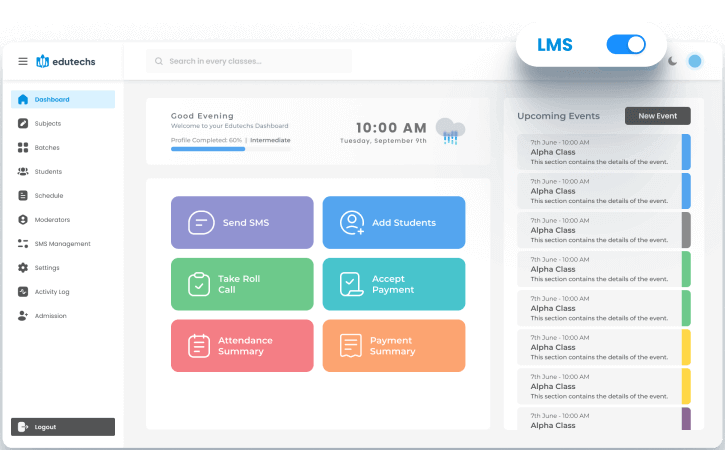This screenshot has width=725, height=450.
Task: Switch off the LMS toggle
Action: click(626, 44)
